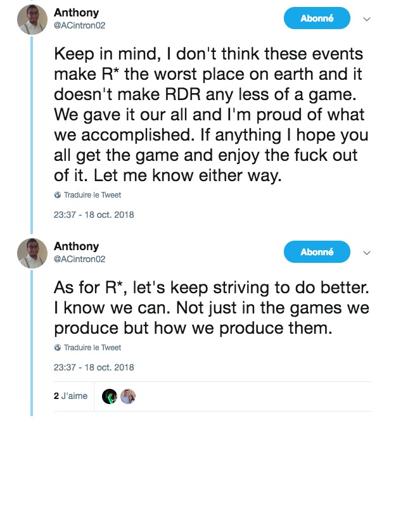396x532 pixels.
Task: Toggle the Abonné button on the first tweet
Action: 317,18
